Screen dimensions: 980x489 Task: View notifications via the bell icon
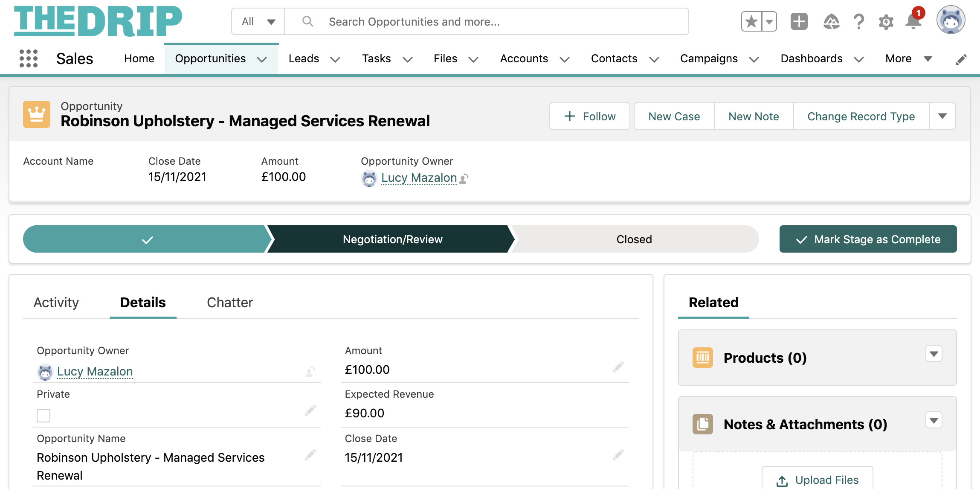tap(913, 22)
